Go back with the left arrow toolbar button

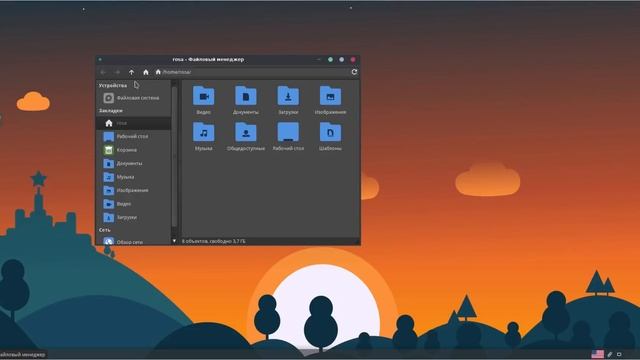point(103,72)
